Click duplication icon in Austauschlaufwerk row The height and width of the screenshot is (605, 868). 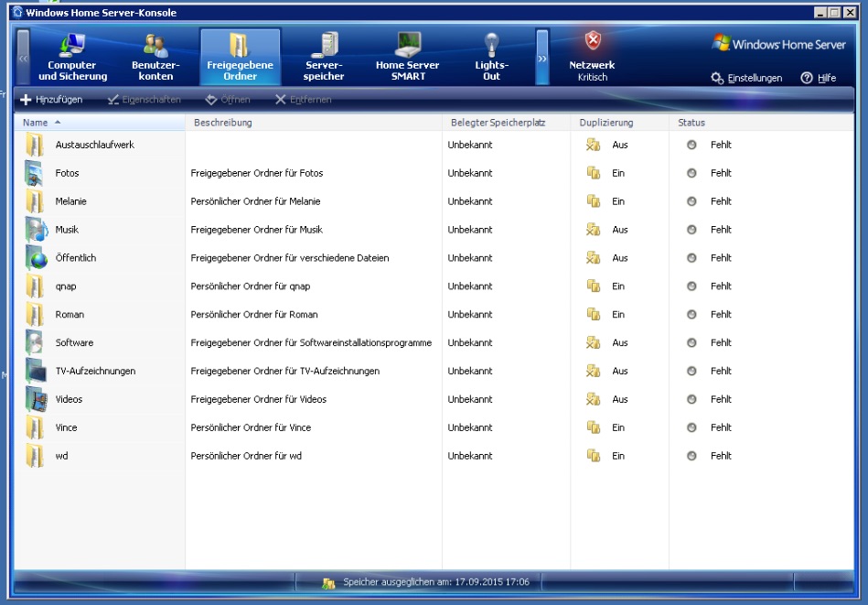(593, 145)
